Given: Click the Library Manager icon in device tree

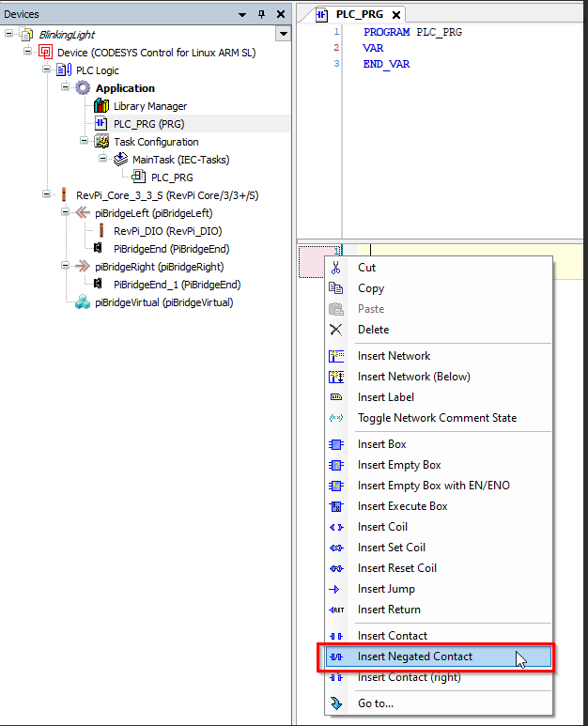Looking at the screenshot, I should (101, 106).
